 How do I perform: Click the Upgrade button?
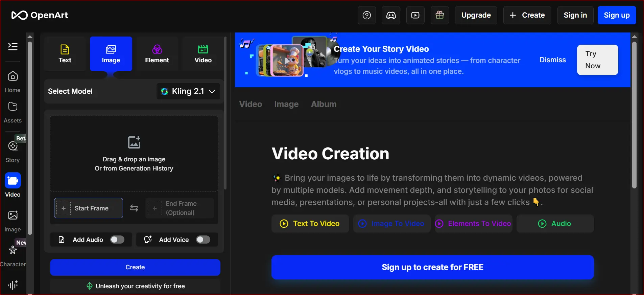(x=476, y=15)
